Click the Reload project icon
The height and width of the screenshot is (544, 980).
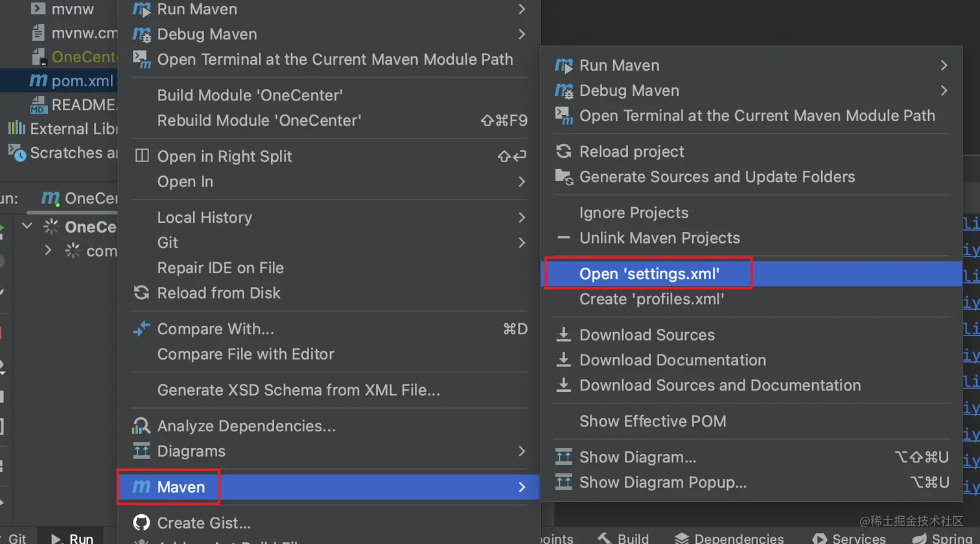coord(564,152)
